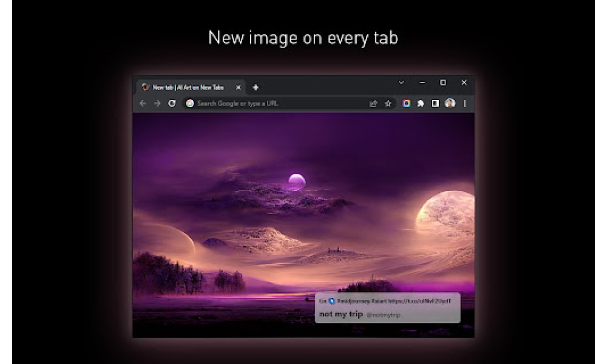Open a new tab with the plus button

pyautogui.click(x=256, y=87)
